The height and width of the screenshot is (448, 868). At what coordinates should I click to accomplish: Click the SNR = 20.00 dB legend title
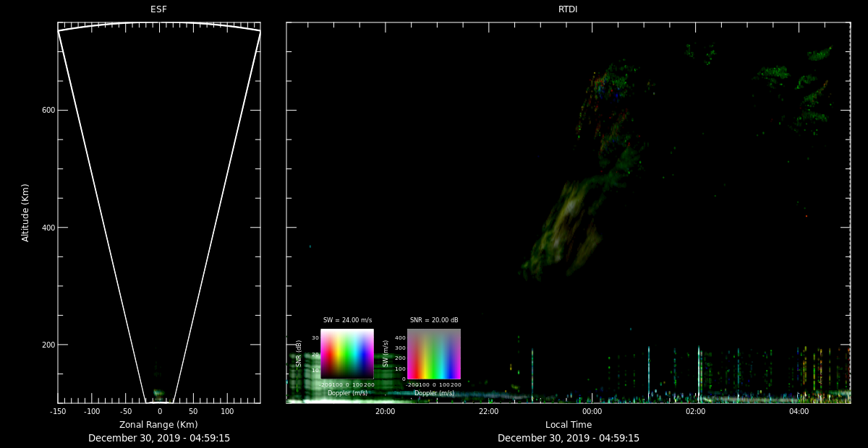click(x=434, y=319)
